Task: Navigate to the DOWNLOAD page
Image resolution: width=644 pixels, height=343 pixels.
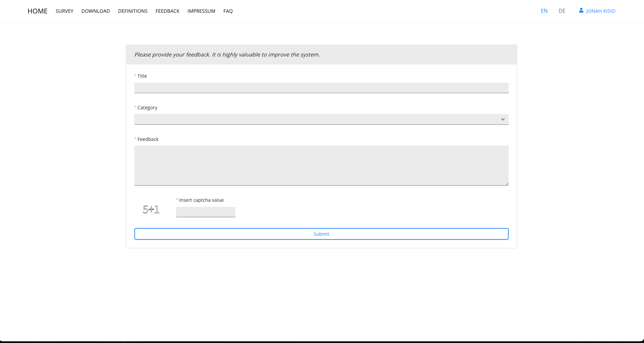Action: [x=95, y=11]
